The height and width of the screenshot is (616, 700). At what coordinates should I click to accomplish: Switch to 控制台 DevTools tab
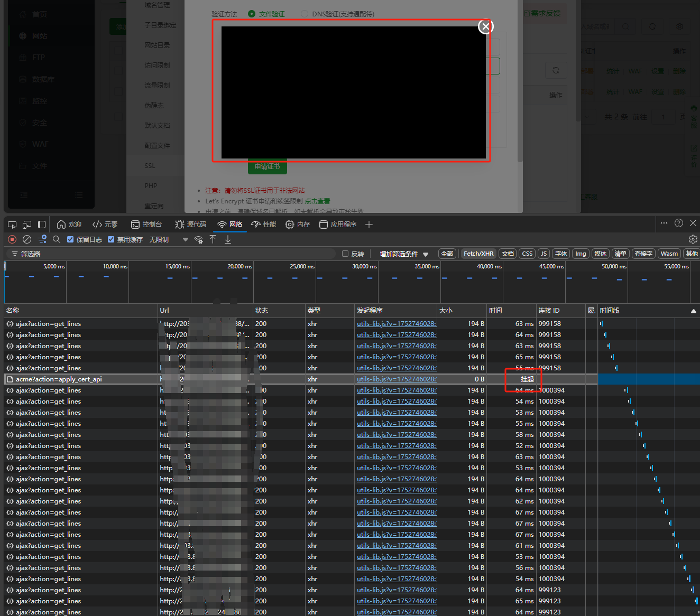pos(146,225)
